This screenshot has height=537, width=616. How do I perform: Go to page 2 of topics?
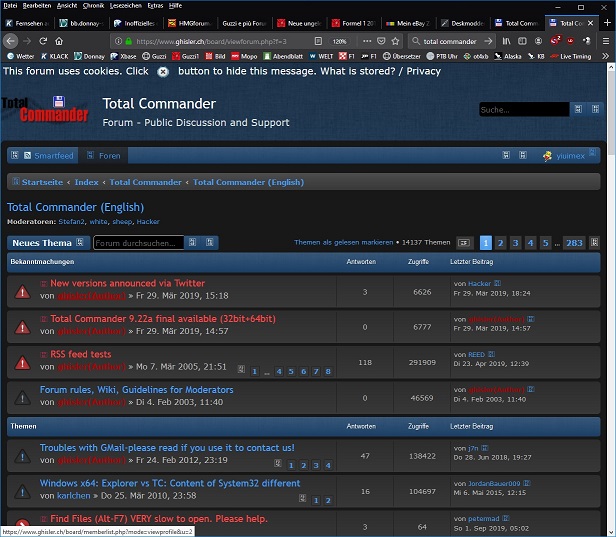pyautogui.click(x=500, y=243)
